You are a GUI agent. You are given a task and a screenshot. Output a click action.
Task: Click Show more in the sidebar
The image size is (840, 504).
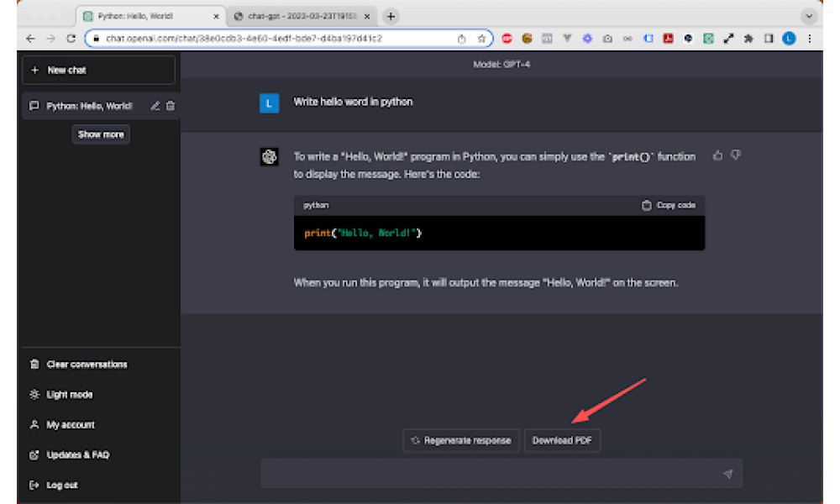[x=101, y=134]
